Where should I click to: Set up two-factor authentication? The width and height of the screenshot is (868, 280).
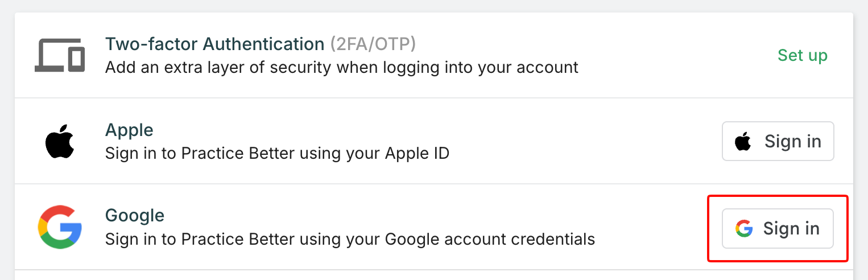(x=802, y=55)
